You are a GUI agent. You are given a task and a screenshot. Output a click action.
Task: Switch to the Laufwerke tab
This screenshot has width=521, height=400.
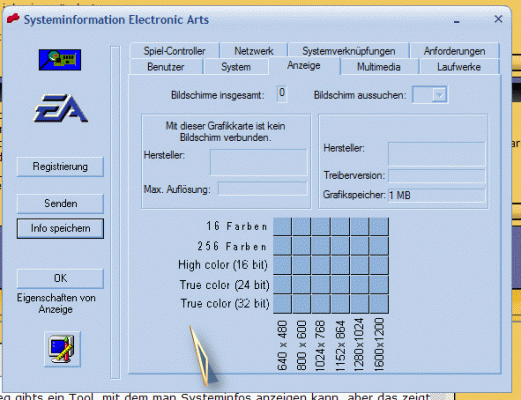pos(459,67)
